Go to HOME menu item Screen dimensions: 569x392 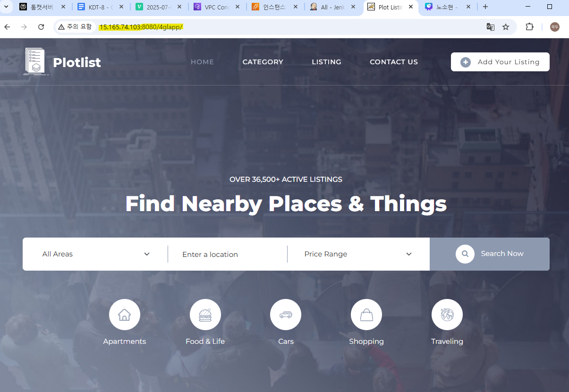coord(202,62)
